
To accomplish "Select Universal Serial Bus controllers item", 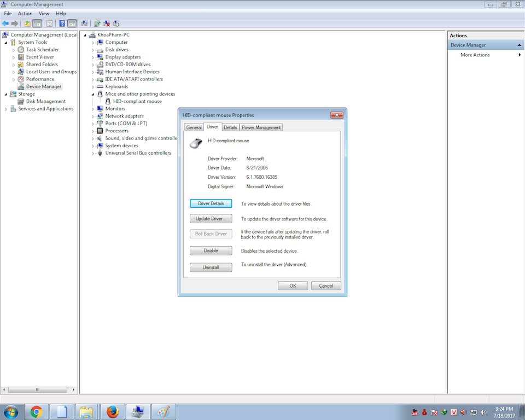I will pyautogui.click(x=138, y=153).
